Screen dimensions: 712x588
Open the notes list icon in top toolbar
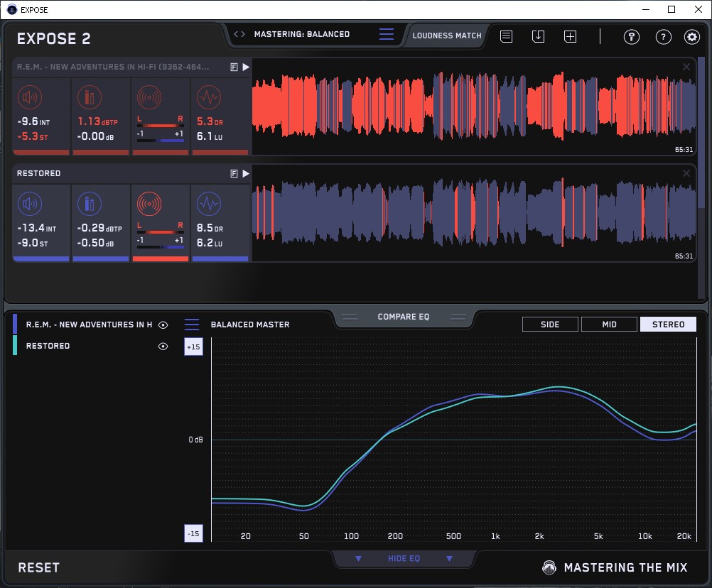tap(506, 36)
